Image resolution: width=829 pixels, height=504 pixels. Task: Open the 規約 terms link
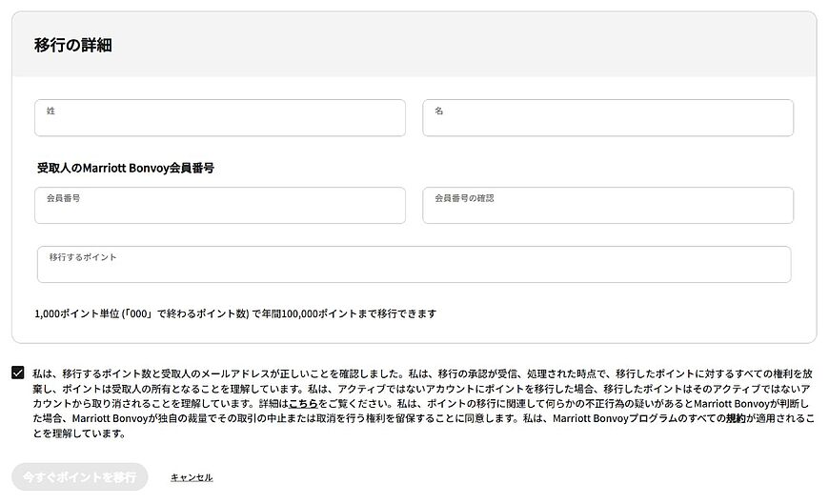point(736,418)
